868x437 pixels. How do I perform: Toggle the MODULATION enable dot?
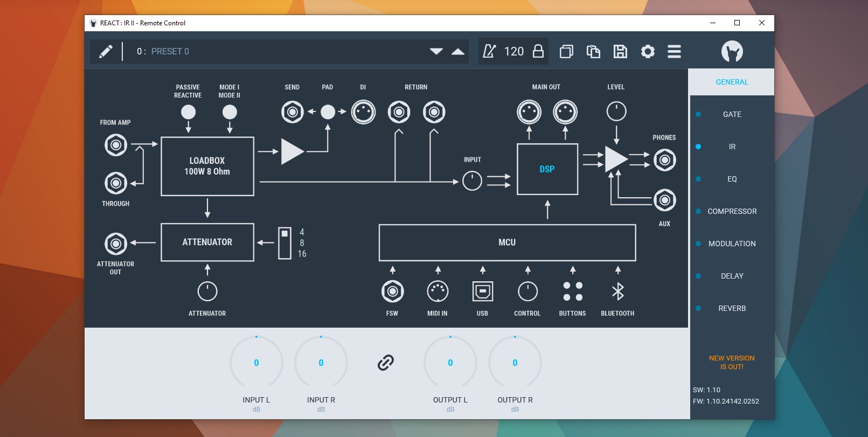tap(698, 244)
